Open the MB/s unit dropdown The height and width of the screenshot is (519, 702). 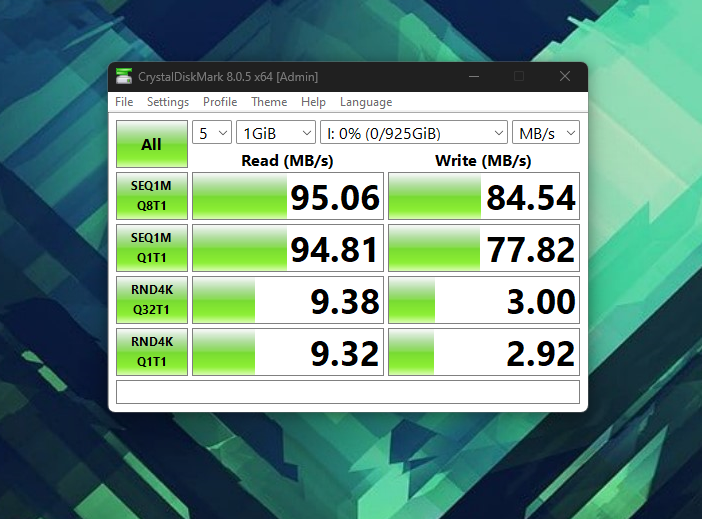[x=546, y=133]
